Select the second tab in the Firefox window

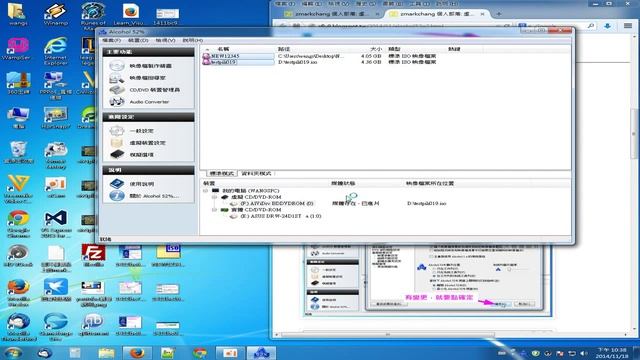(436, 14)
